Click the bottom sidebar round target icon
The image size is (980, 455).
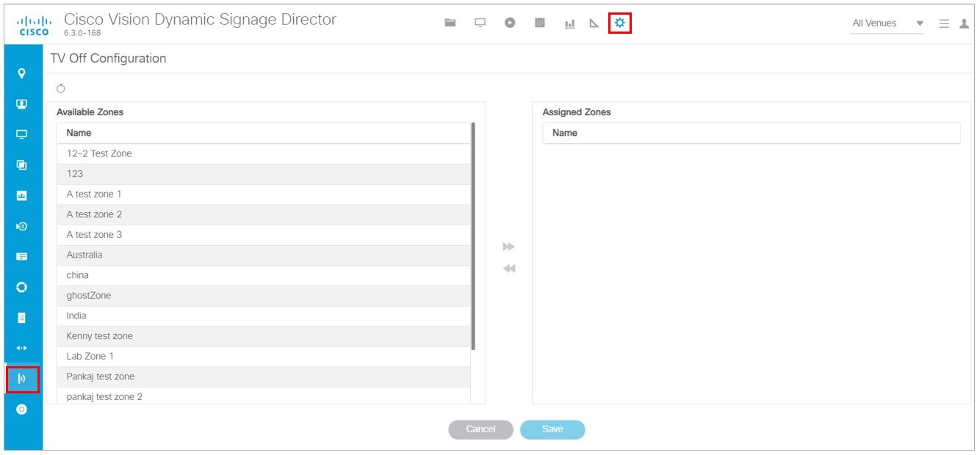pyautogui.click(x=22, y=409)
